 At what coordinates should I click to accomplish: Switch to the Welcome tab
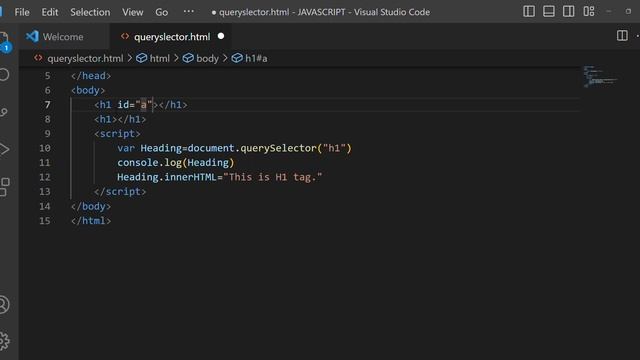[63, 37]
